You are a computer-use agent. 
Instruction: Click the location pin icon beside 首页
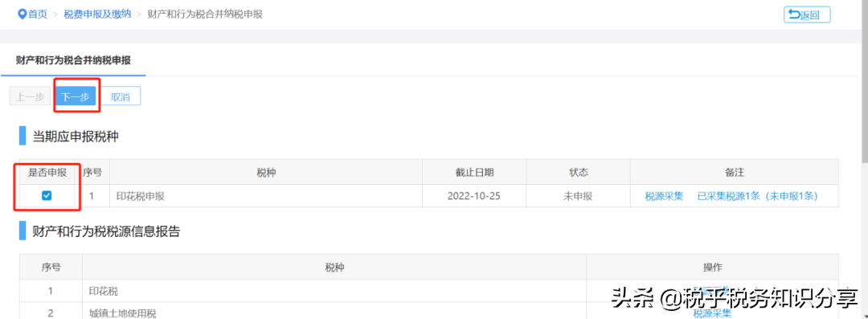[23, 14]
